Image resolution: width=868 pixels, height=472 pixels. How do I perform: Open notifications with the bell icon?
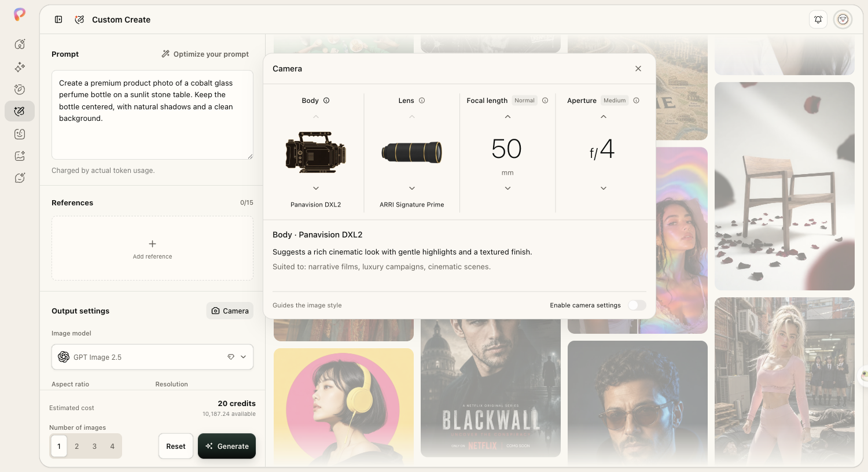[818, 20]
